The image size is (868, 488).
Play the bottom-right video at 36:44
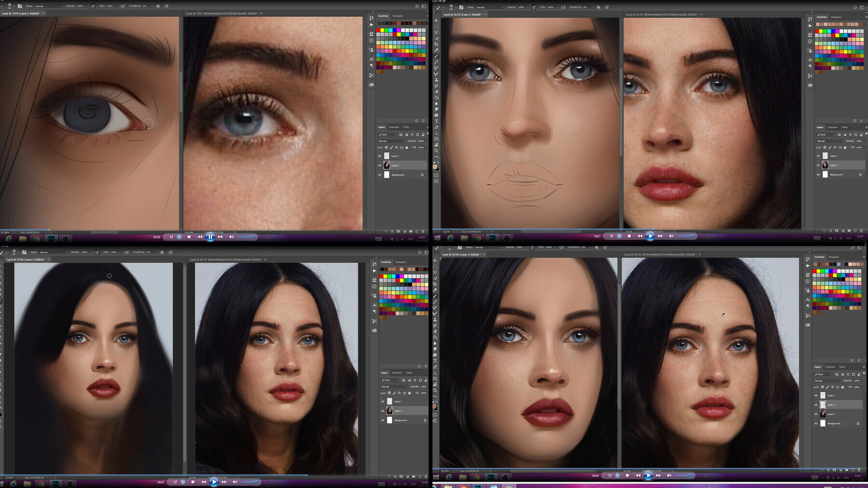pos(648,475)
